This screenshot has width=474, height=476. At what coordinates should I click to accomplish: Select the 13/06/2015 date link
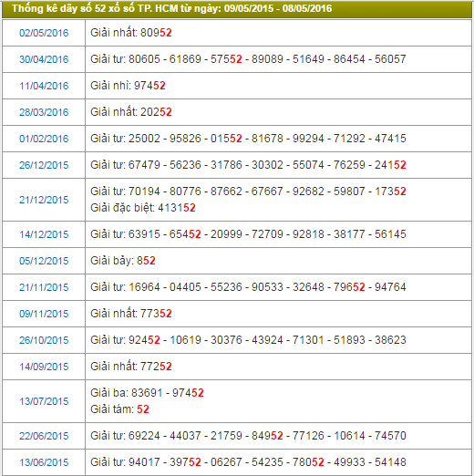click(44, 462)
